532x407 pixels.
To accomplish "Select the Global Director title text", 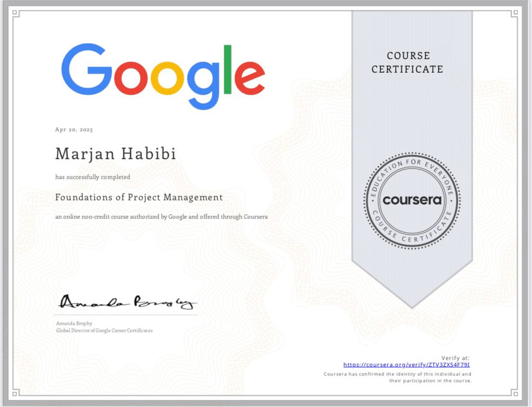I will [x=104, y=330].
